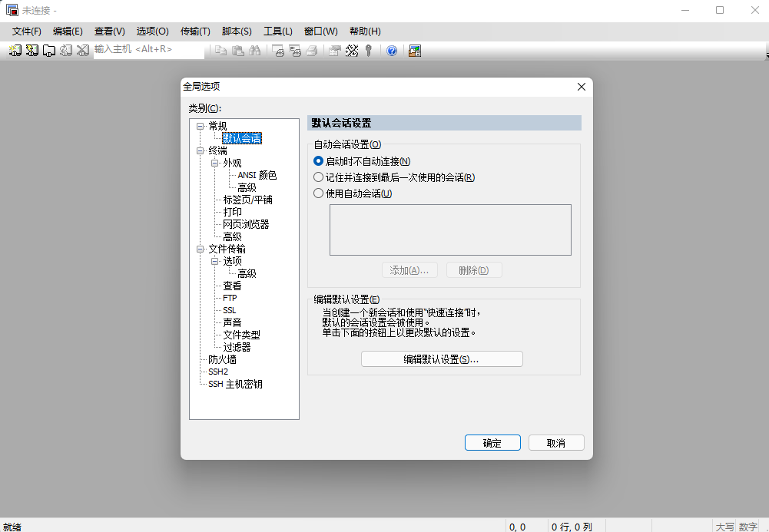Open the Connect session dialog icon
The width and height of the screenshot is (769, 532).
click(14, 51)
